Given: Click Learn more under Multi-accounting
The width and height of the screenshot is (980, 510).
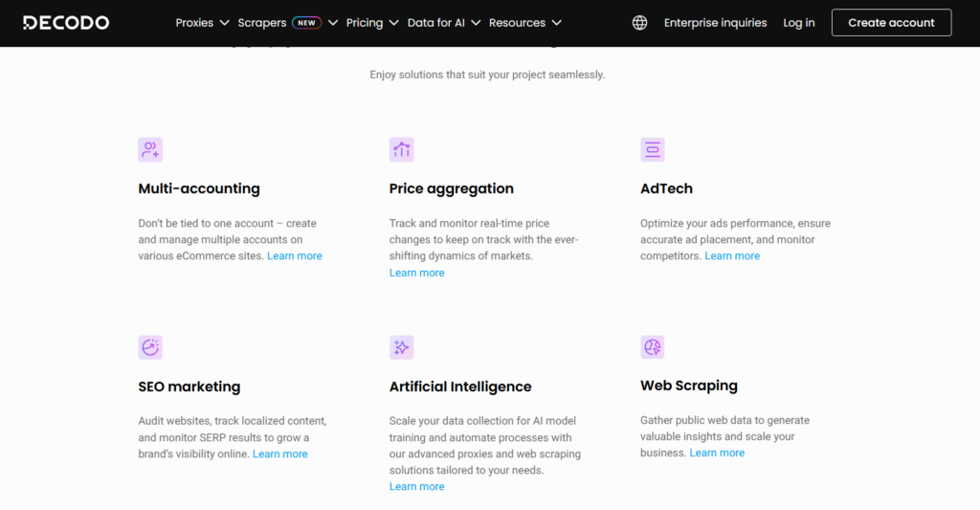Looking at the screenshot, I should point(295,256).
